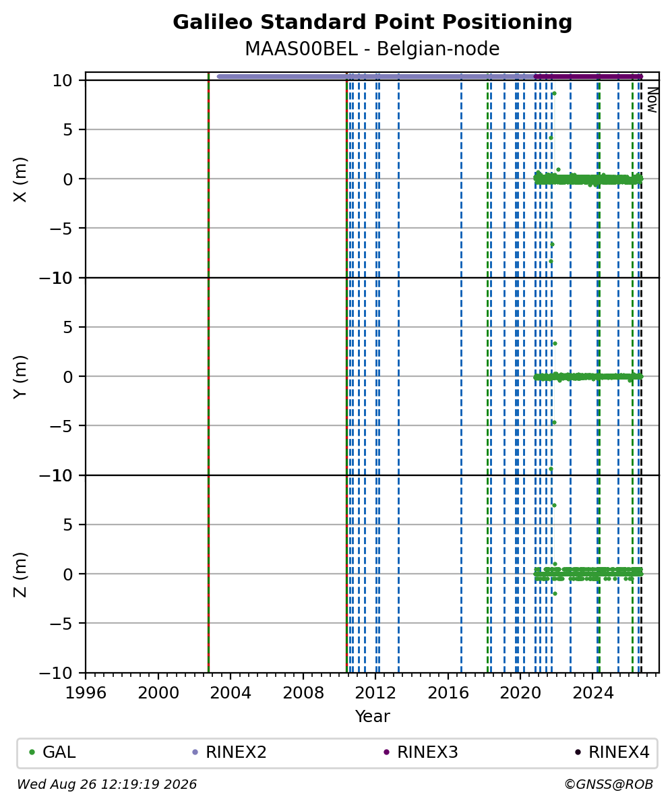Click the 2020 year tick label
Viewport: 672px width, 805px height.
point(520,693)
